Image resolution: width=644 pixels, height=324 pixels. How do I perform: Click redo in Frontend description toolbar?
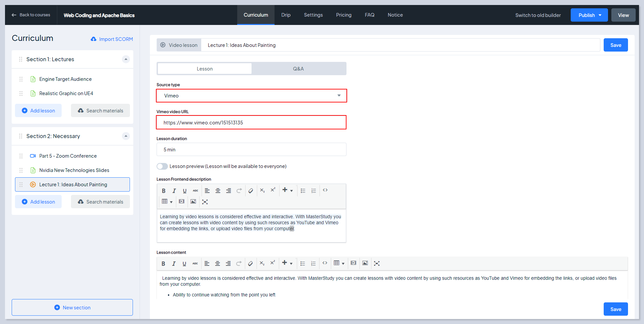239,191
